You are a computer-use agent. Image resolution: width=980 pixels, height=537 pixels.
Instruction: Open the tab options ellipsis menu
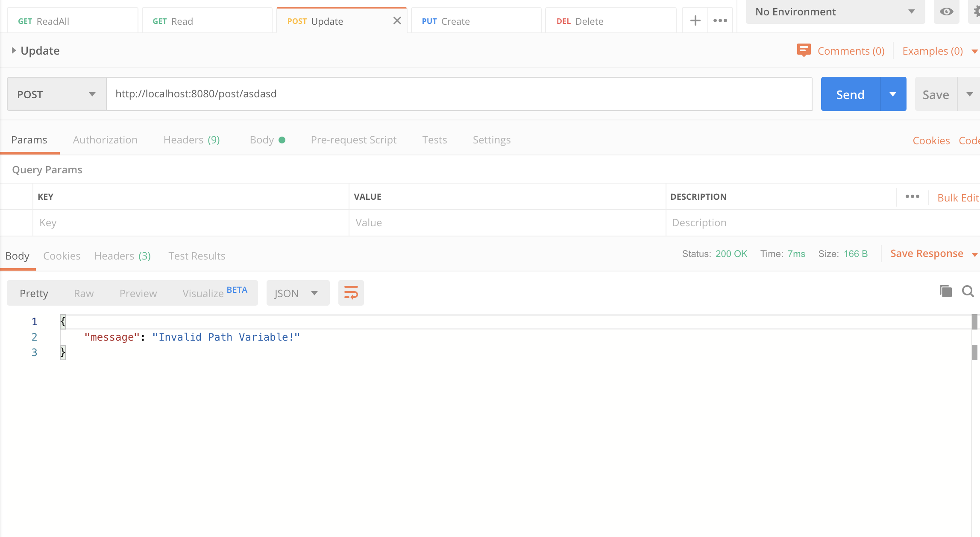720,20
